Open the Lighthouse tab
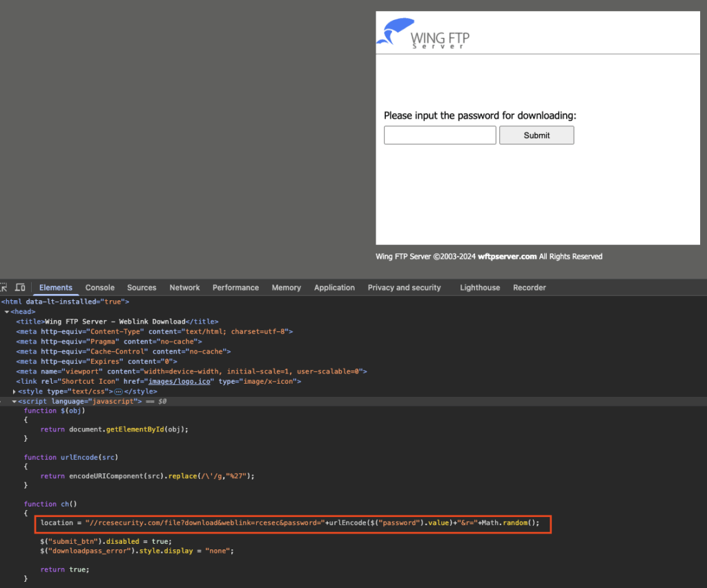The width and height of the screenshot is (707, 588). [480, 288]
